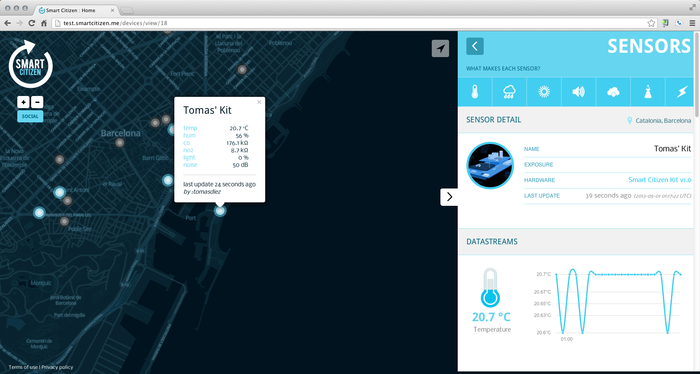
Task: Open the Privacy policy link
Action: pyautogui.click(x=58, y=367)
